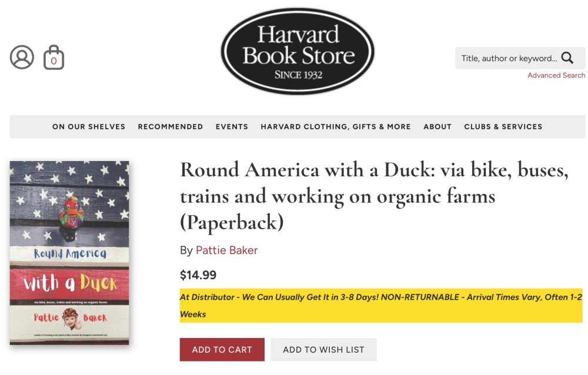This screenshot has width=588, height=375.
Task: Open the Clubs & Services menu
Action: [x=503, y=126]
